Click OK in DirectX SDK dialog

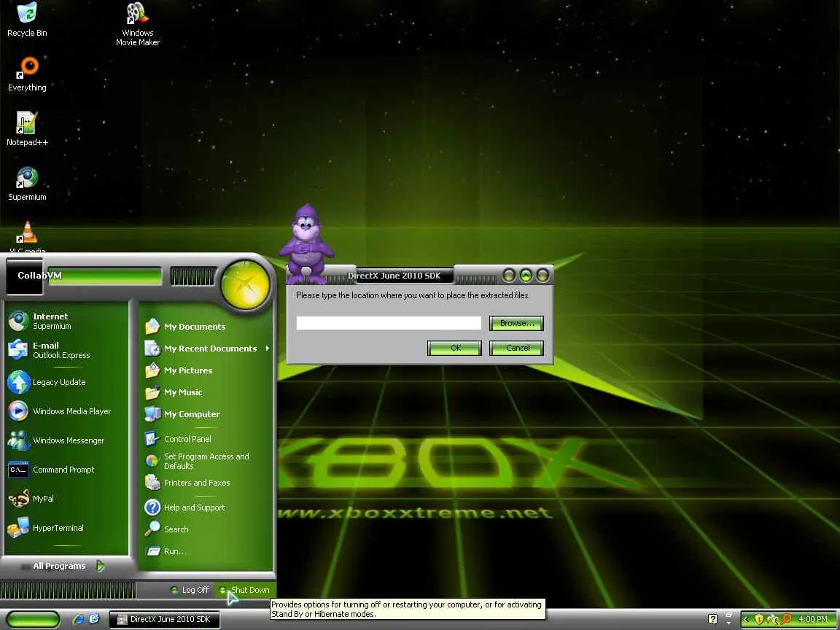pyautogui.click(x=455, y=348)
